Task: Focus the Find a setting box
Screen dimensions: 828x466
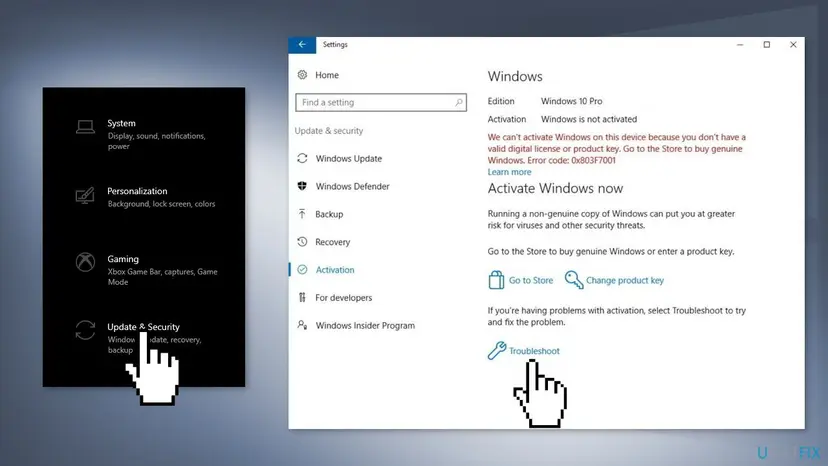Action: pos(381,102)
